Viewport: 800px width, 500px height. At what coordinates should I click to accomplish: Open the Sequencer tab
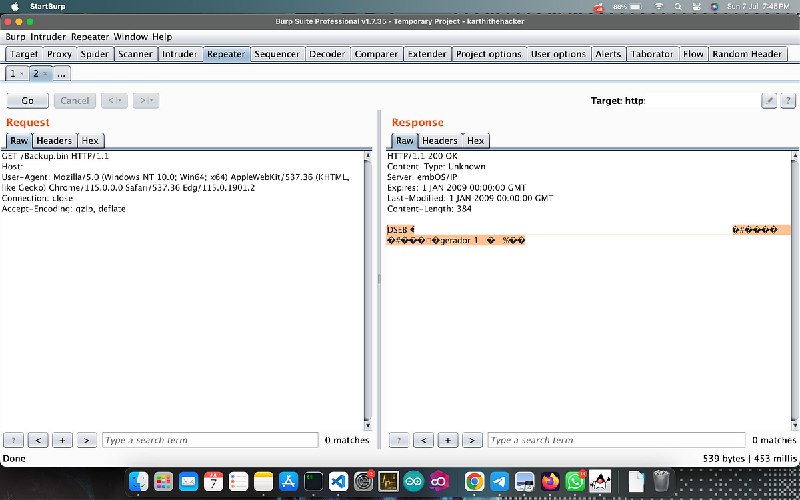pyautogui.click(x=277, y=54)
